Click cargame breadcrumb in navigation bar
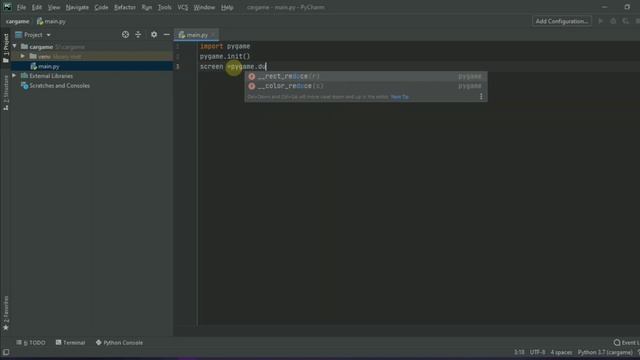The width and height of the screenshot is (640, 360). coord(18,21)
